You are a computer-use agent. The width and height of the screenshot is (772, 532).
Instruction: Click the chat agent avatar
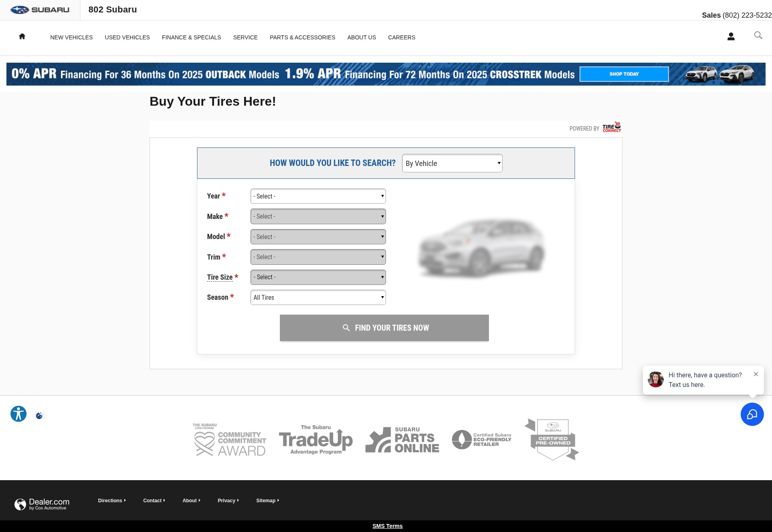[x=656, y=379]
